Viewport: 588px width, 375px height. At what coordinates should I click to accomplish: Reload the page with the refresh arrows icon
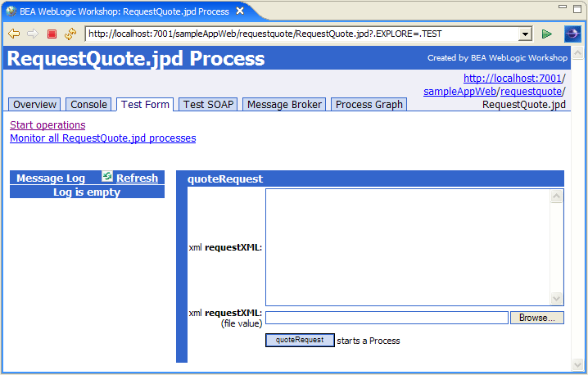coord(70,34)
